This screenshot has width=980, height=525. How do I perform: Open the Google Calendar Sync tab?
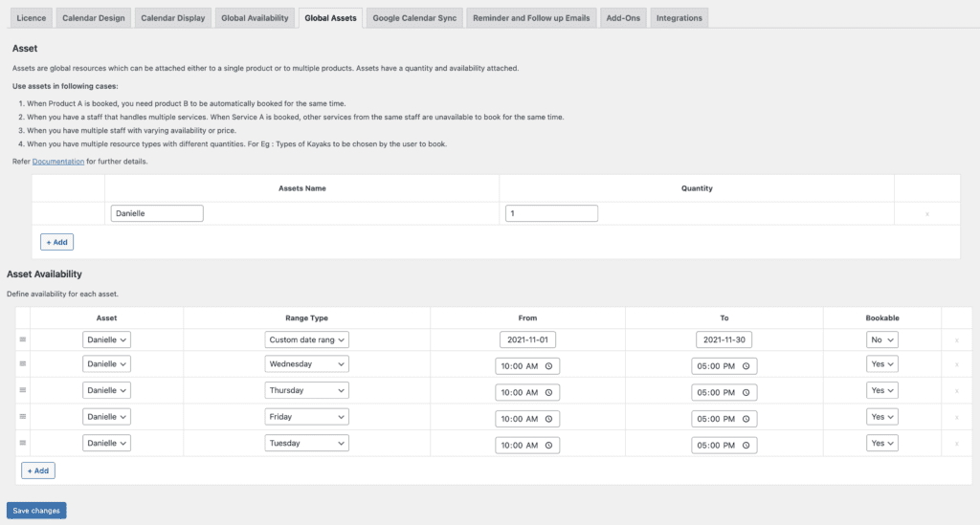click(414, 18)
